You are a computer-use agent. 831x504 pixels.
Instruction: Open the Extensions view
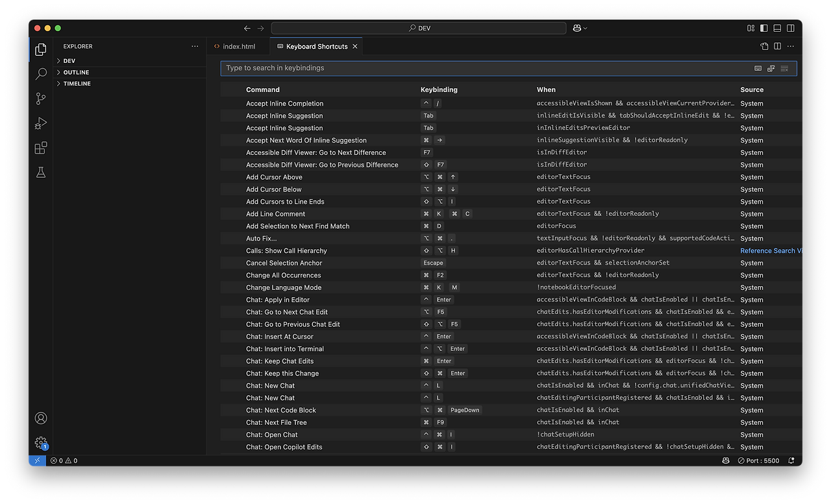41,148
